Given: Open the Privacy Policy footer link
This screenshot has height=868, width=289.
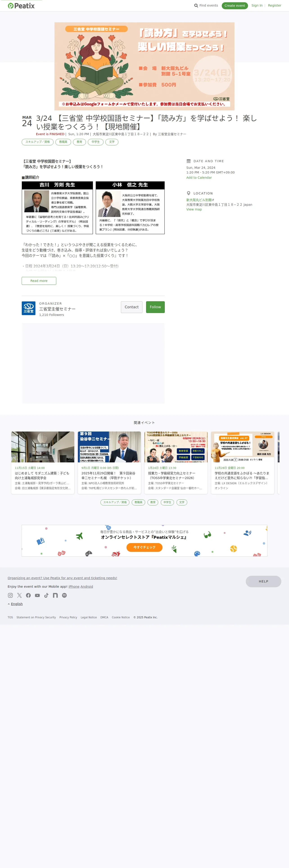Looking at the screenshot, I should pos(68,617).
